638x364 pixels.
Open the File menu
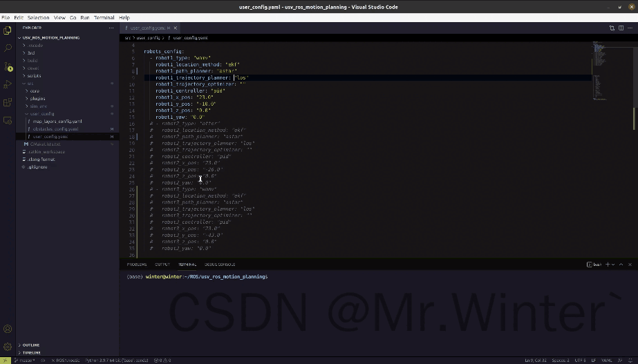point(6,17)
